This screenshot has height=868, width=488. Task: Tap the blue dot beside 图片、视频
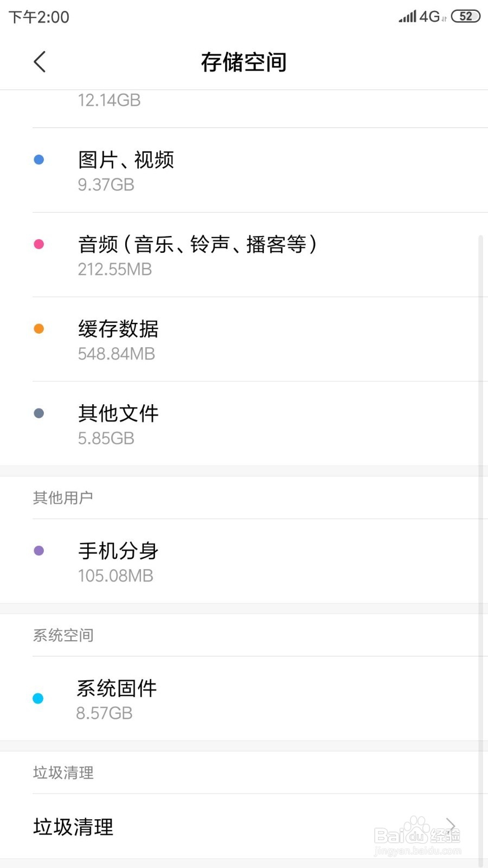(x=38, y=159)
